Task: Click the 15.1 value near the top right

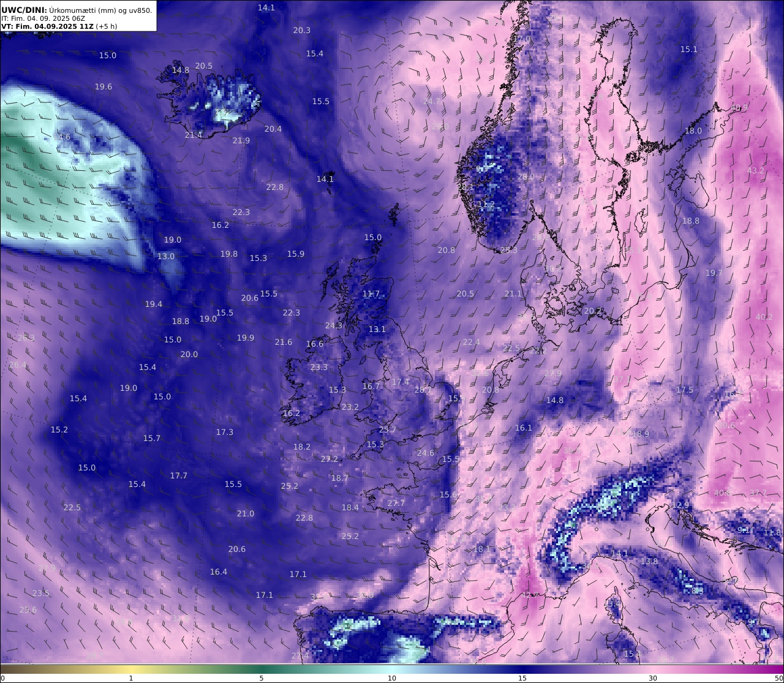Action: pos(689,49)
